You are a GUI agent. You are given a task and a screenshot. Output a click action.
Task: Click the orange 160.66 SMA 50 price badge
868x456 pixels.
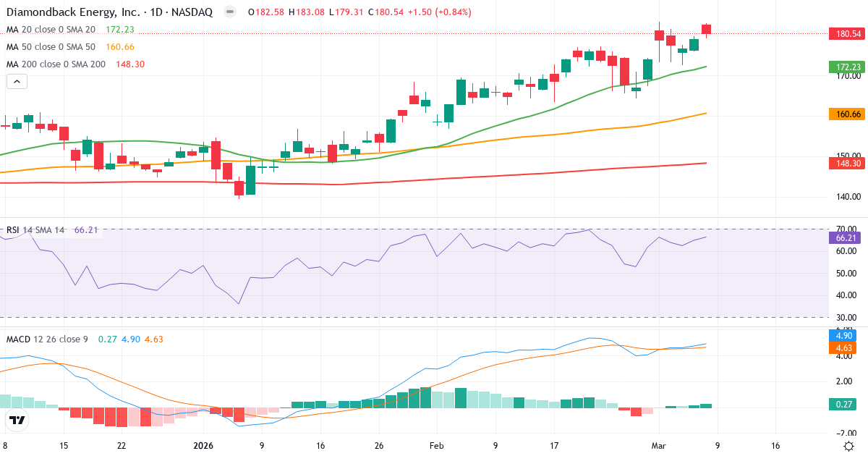point(846,114)
